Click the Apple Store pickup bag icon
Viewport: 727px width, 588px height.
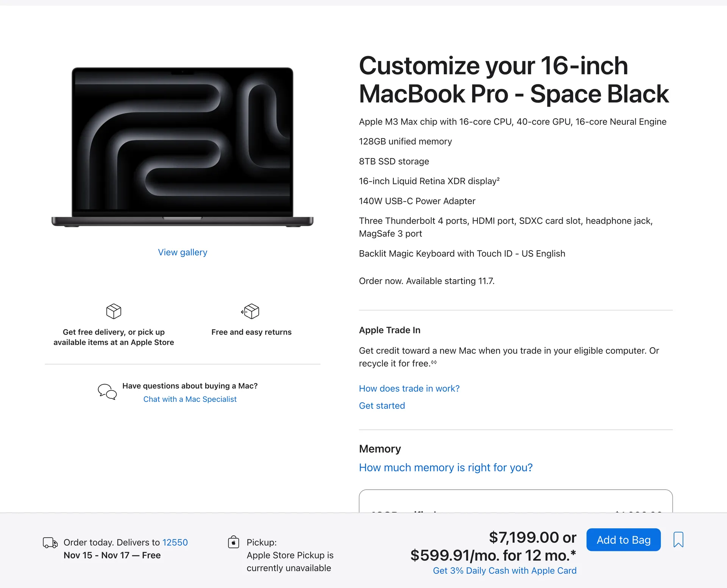[x=234, y=542]
